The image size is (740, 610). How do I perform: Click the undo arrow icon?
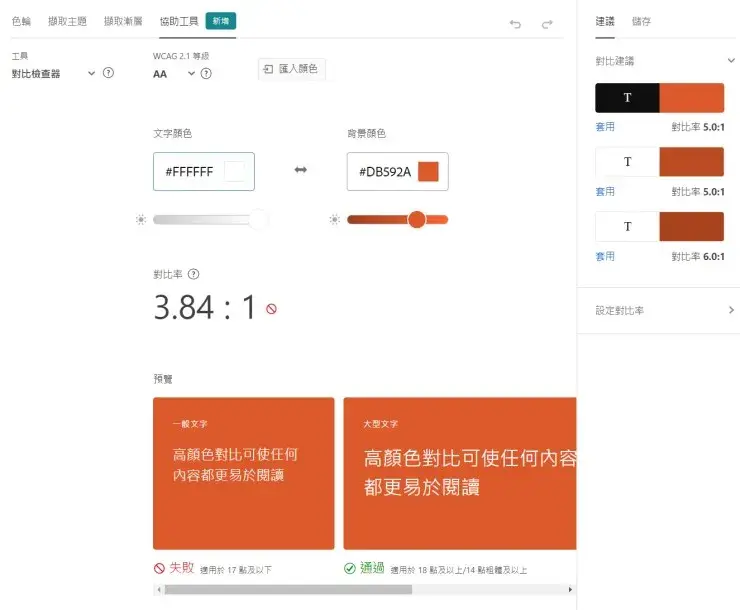(515, 24)
